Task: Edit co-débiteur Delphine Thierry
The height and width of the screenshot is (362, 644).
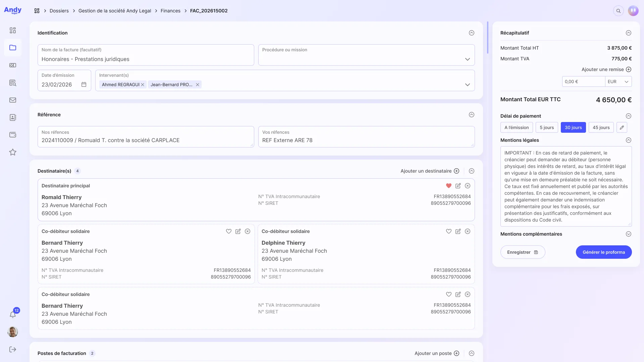Action: click(458, 231)
